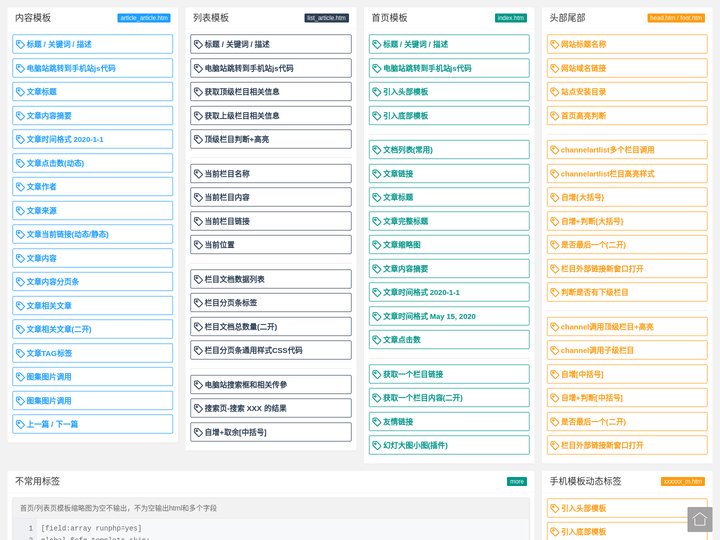Select 引入头部模板 in 手机模板动态标签
This screenshot has width=720, height=540.
tap(627, 508)
